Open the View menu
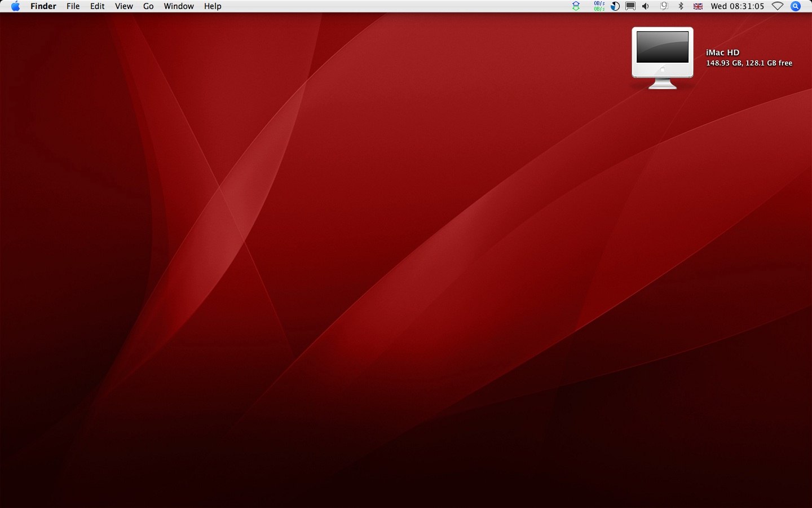The height and width of the screenshot is (508, 812). (124, 6)
